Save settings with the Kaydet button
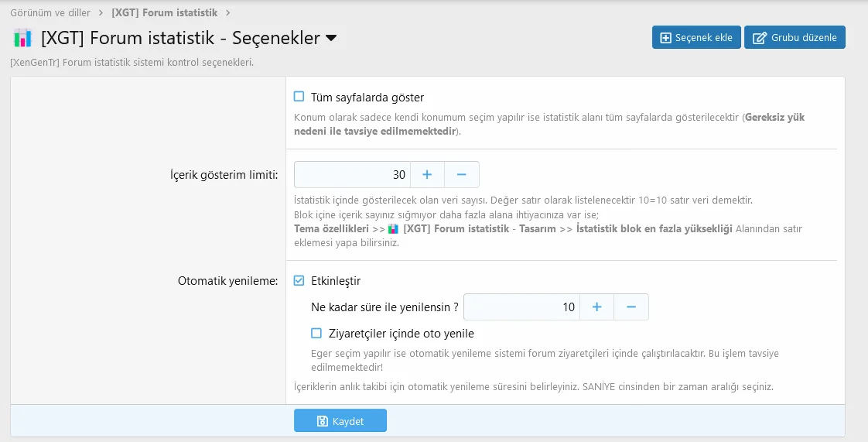868x442 pixels. point(340,421)
